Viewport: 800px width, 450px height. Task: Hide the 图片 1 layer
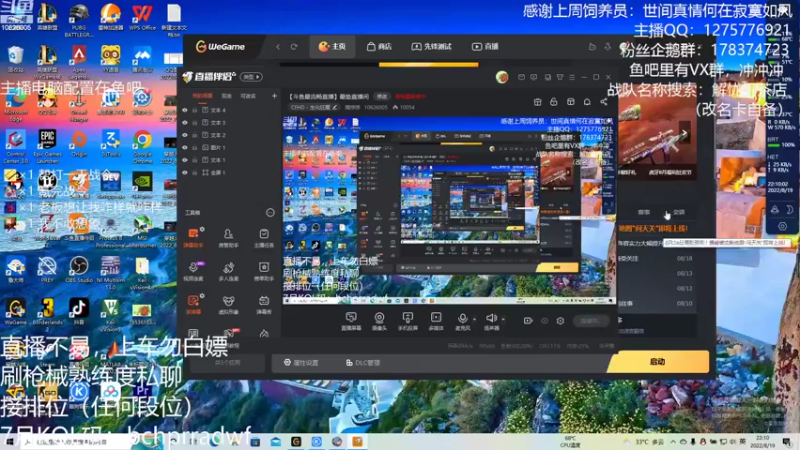(185, 147)
